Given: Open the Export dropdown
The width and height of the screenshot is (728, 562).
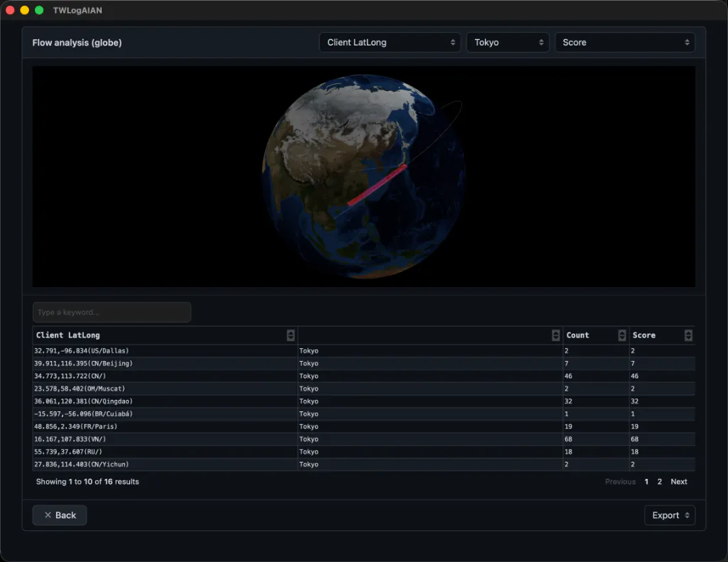Looking at the screenshot, I should coord(670,515).
